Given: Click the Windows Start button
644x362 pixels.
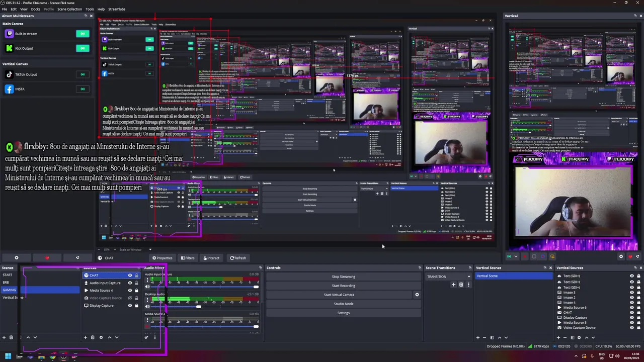Looking at the screenshot, I should click(x=8, y=356).
